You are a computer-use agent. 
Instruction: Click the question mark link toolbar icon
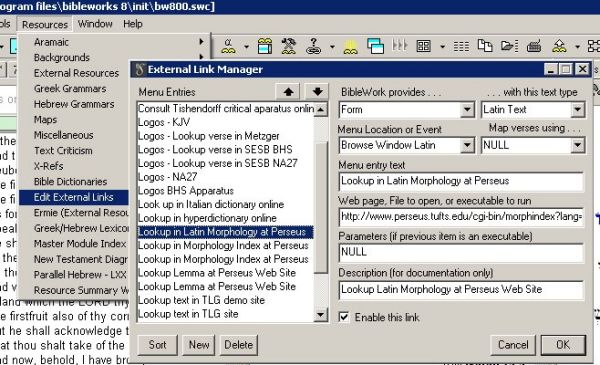coord(313,46)
